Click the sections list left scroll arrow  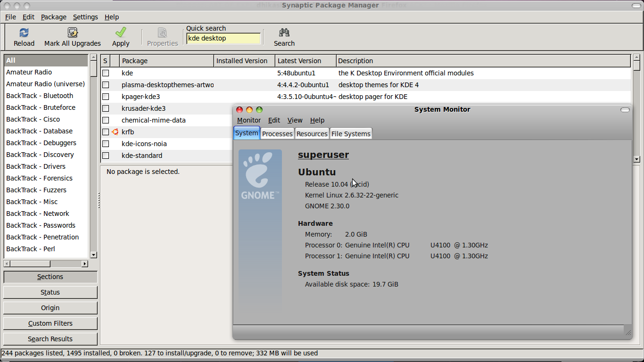coord(7,264)
